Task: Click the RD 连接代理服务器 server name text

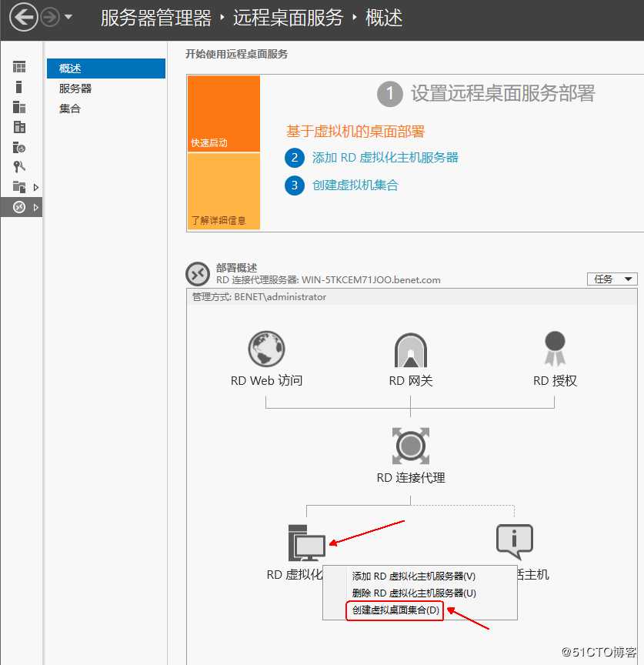Action: click(x=329, y=280)
